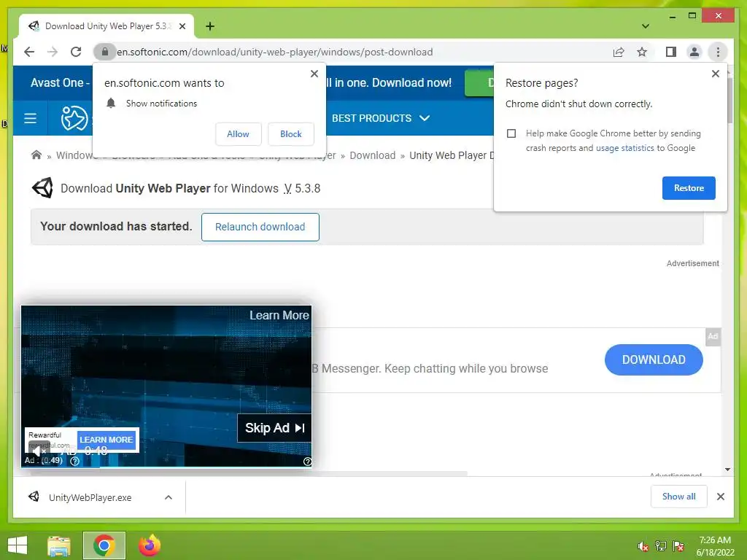View site information lock icon
Viewport: 747px width, 560px height.
[x=105, y=52]
